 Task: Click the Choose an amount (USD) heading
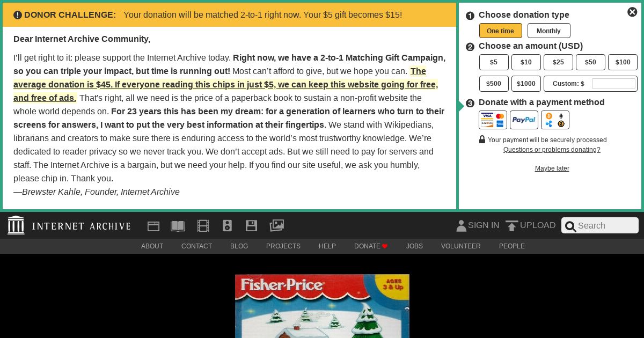[531, 46]
